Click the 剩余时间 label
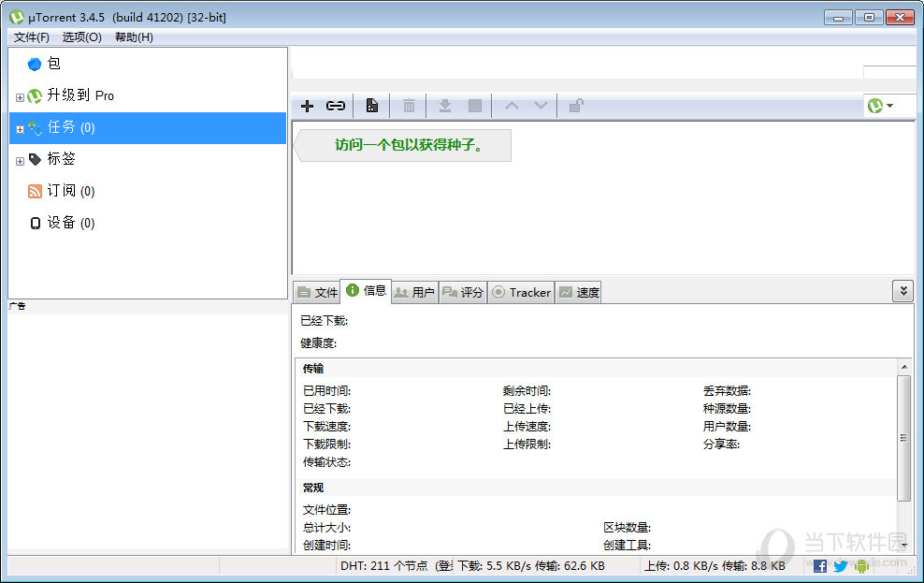Image resolution: width=924 pixels, height=583 pixels. 527,391
